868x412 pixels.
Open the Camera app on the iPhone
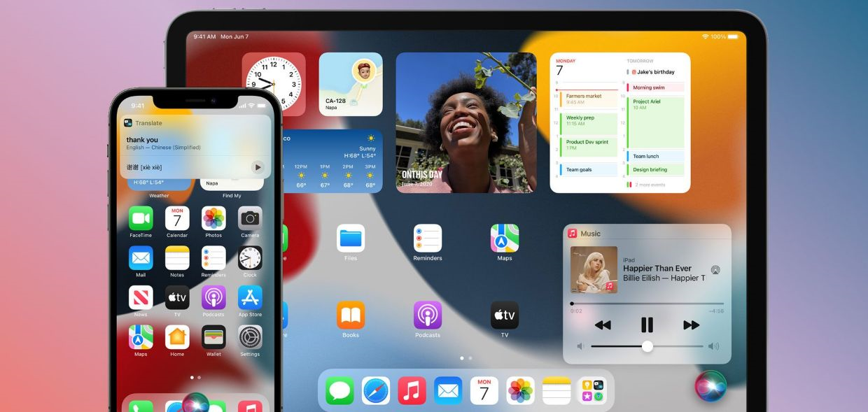point(250,218)
